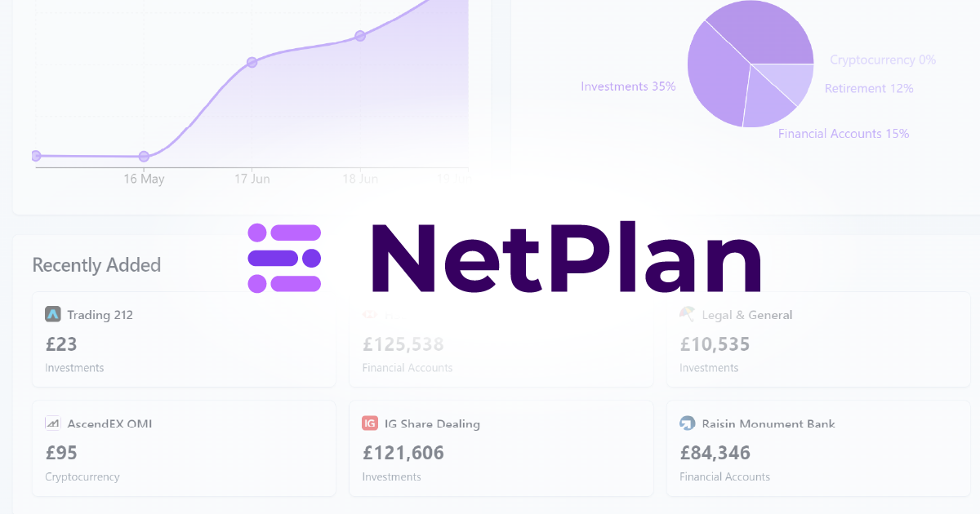This screenshot has height=514, width=980.
Task: Open the AscendEX OMI £95 card
Action: click(x=184, y=448)
